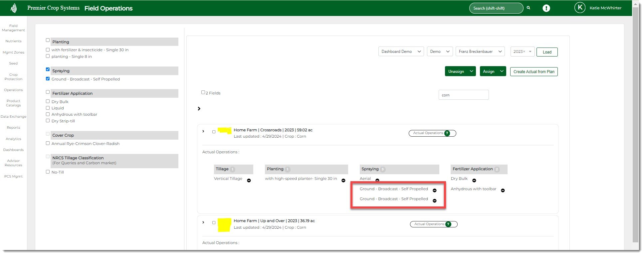Click the yellow Up and Over field thumbnail

coord(224,225)
